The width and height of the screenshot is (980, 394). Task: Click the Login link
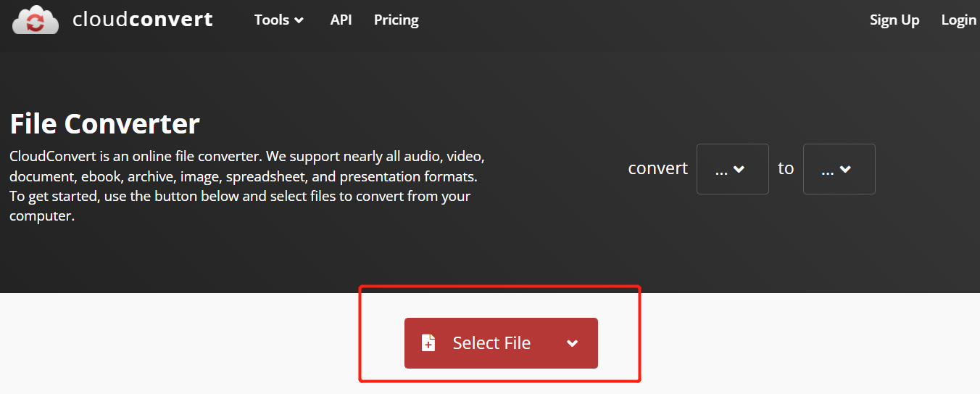pos(958,20)
